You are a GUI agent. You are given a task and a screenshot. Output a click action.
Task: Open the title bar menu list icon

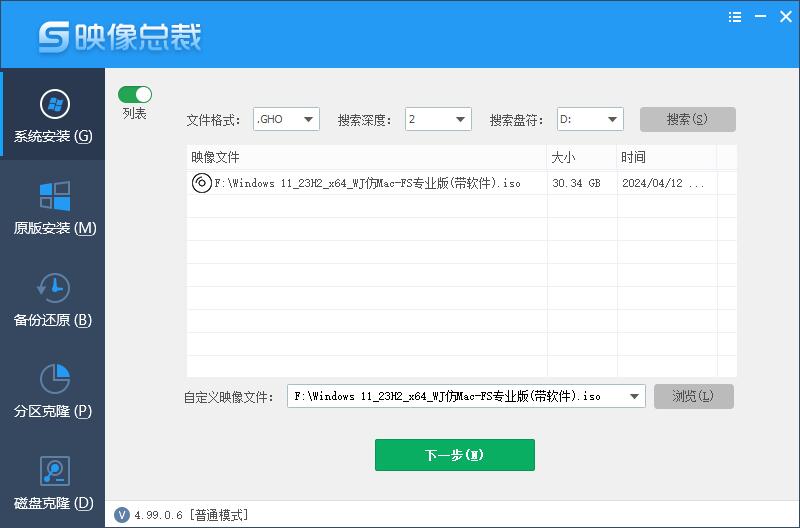pos(736,17)
